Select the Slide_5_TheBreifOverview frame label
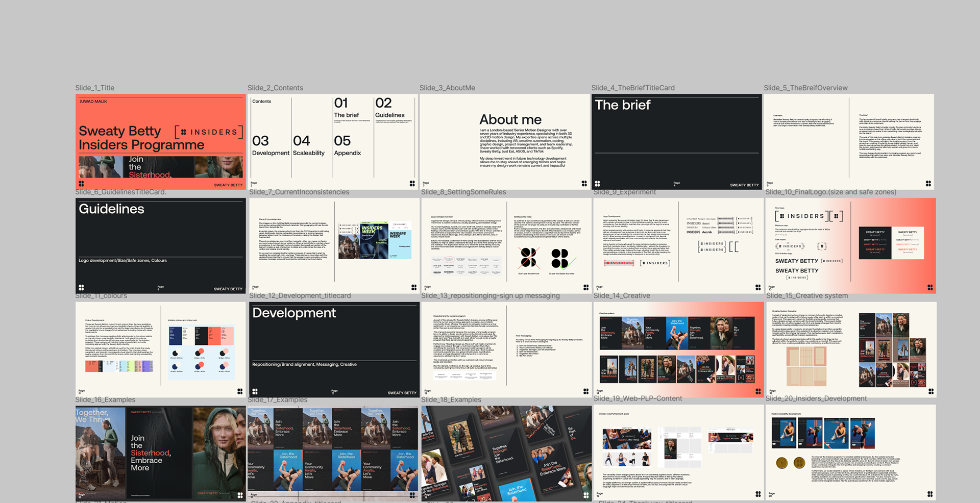Screen dimensions: 980x503 [x=805, y=88]
